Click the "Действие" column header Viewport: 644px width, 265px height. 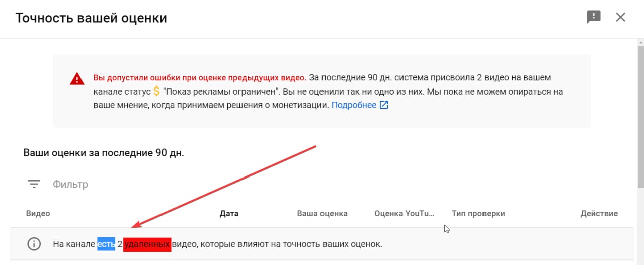click(599, 213)
